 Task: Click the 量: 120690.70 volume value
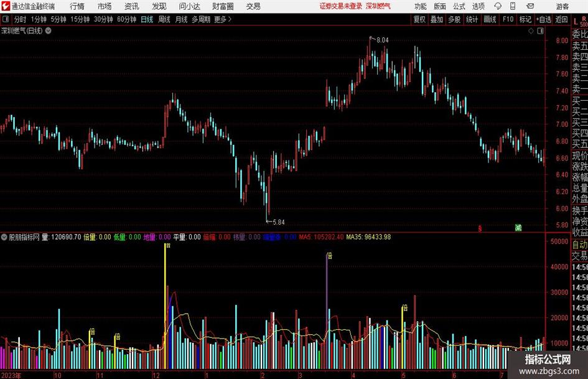[x=61, y=237]
